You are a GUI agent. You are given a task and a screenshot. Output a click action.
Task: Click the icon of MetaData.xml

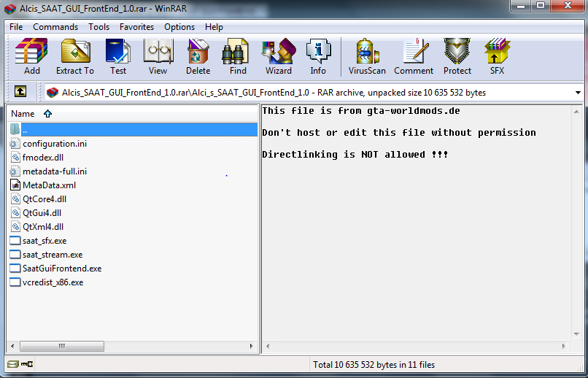15,185
